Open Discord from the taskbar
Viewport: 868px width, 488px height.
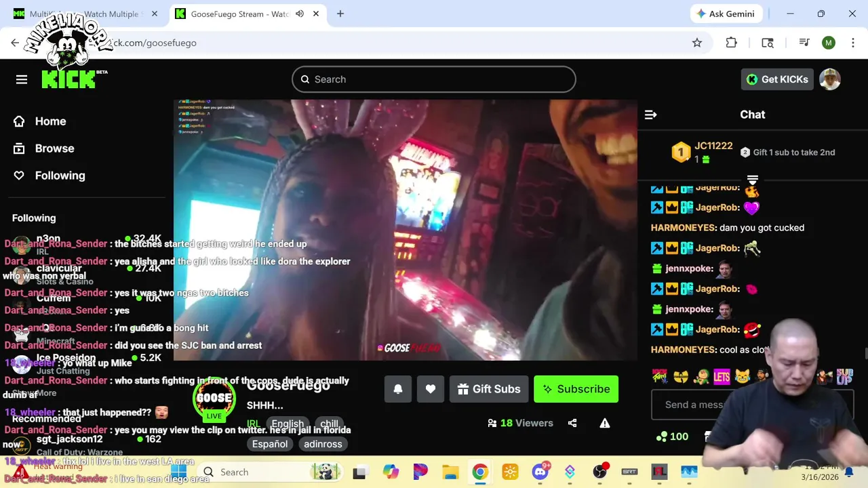(x=540, y=472)
